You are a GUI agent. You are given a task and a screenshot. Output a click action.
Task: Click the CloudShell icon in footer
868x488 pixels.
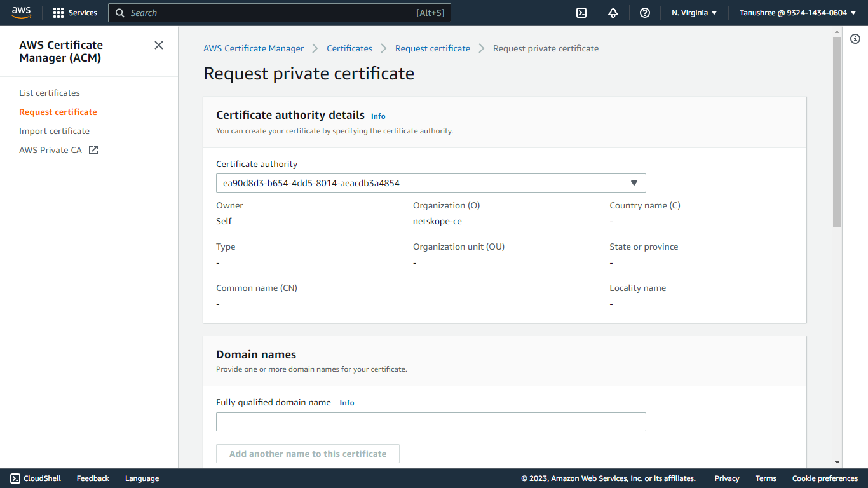point(15,478)
